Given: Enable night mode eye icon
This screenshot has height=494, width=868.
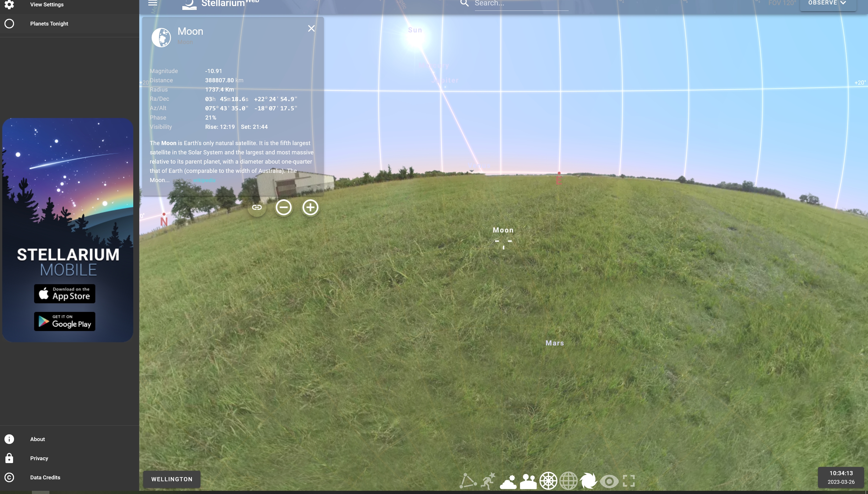Looking at the screenshot, I should (x=609, y=481).
